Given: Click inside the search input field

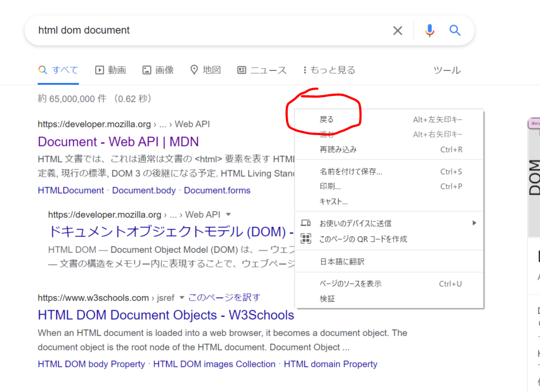Looking at the screenshot, I should [x=173, y=31].
